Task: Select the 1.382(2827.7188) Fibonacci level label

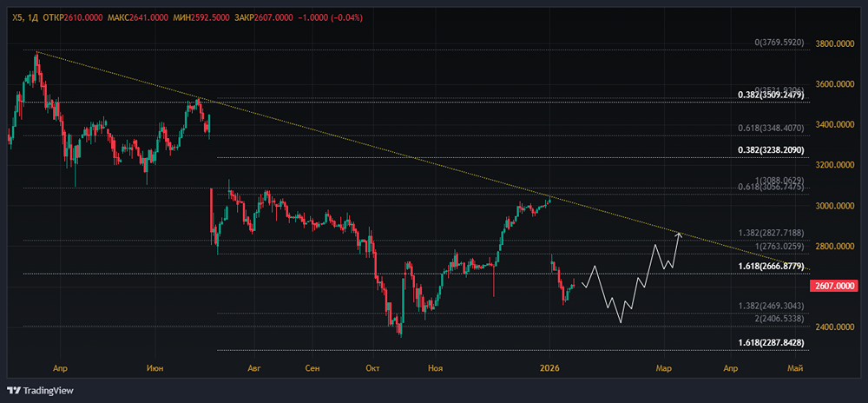Action: (771, 233)
